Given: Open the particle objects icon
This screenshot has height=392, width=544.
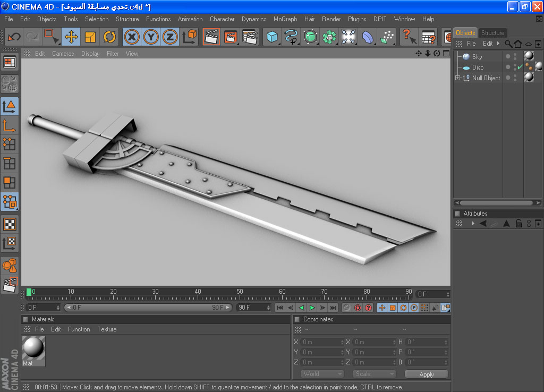Looking at the screenshot, I should 387,37.
